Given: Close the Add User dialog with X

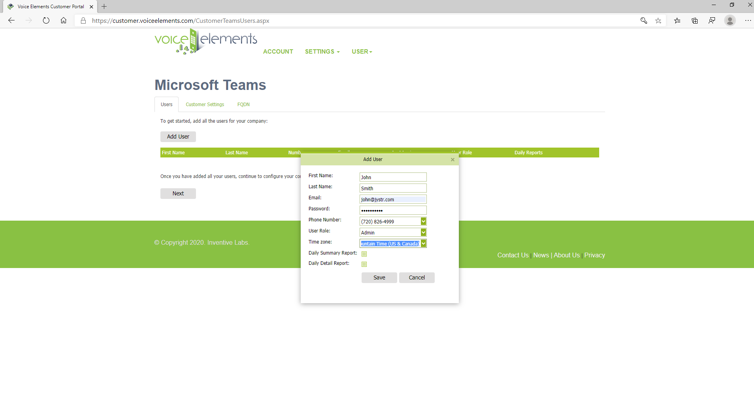Looking at the screenshot, I should pyautogui.click(x=452, y=160).
